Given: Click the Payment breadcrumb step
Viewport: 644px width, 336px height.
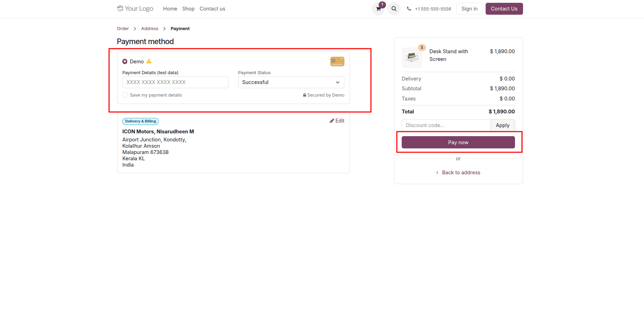Looking at the screenshot, I should [180, 29].
